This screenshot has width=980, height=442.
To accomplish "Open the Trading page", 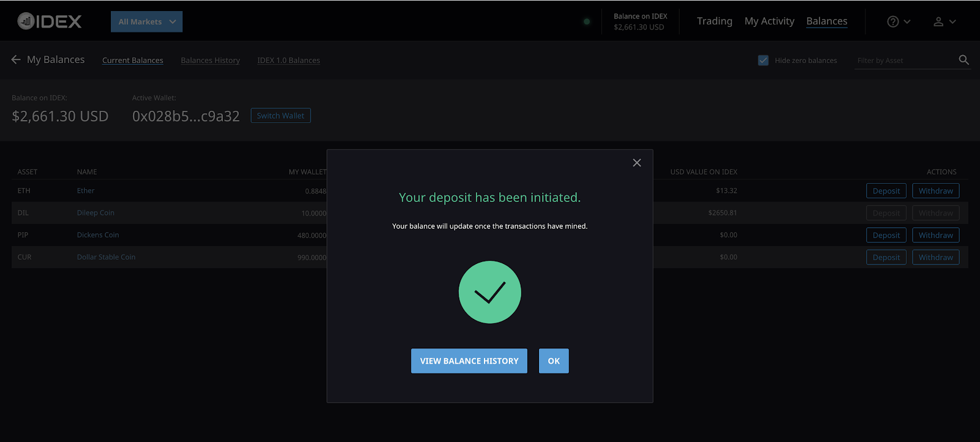I will click(714, 21).
